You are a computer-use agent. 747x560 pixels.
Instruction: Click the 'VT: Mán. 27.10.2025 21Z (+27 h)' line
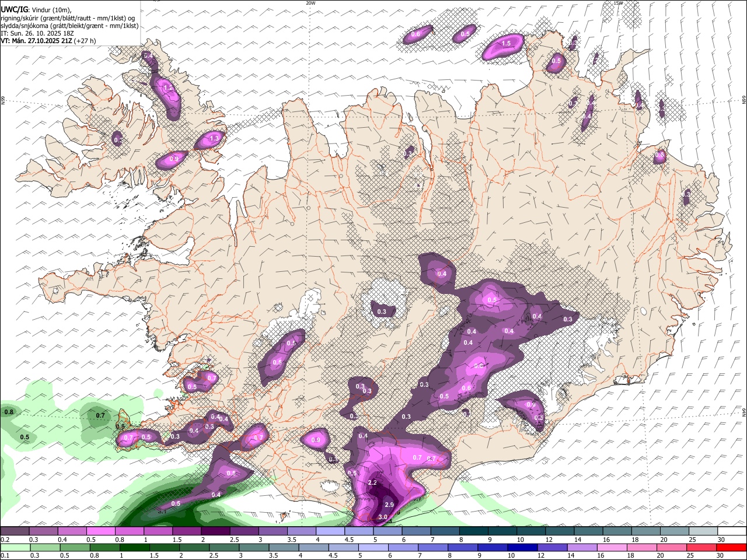pyautogui.click(x=48, y=41)
